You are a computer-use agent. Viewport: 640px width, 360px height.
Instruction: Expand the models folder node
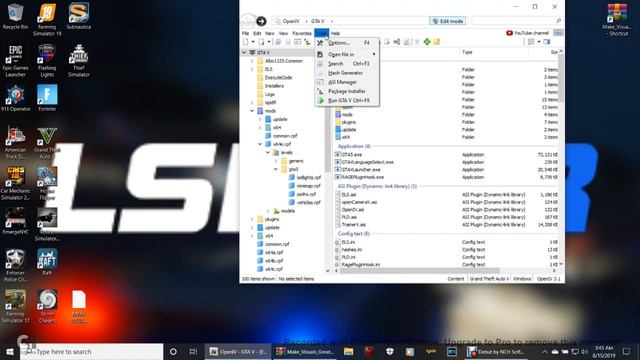[268, 211]
